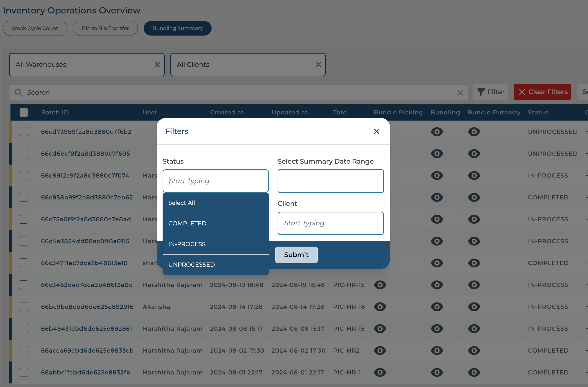Image resolution: width=588 pixels, height=387 pixels.
Task: Open the Bin to Bin Transfer tab
Action: point(105,28)
